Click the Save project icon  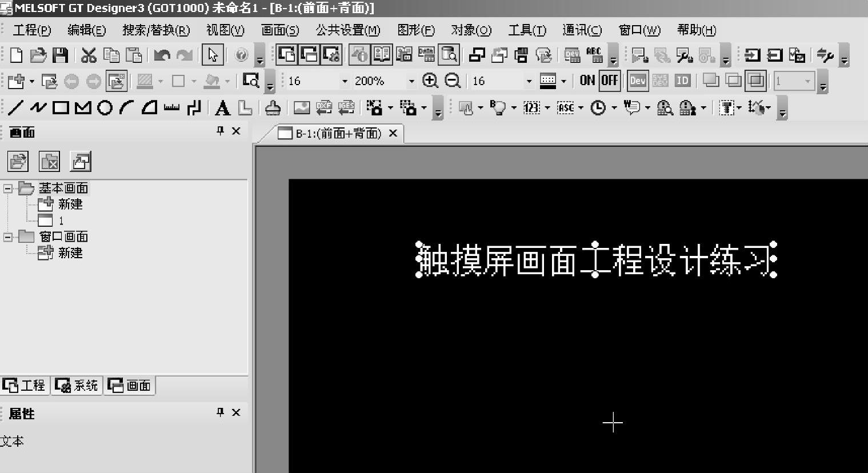[x=60, y=55]
